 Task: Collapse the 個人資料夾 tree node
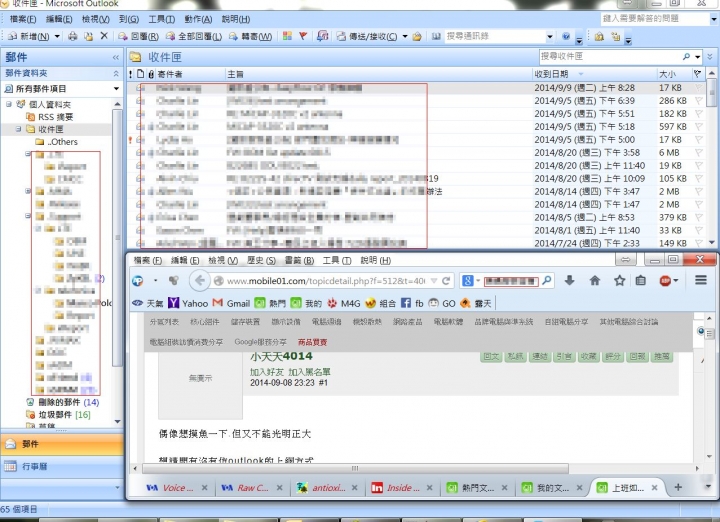(x=9, y=104)
